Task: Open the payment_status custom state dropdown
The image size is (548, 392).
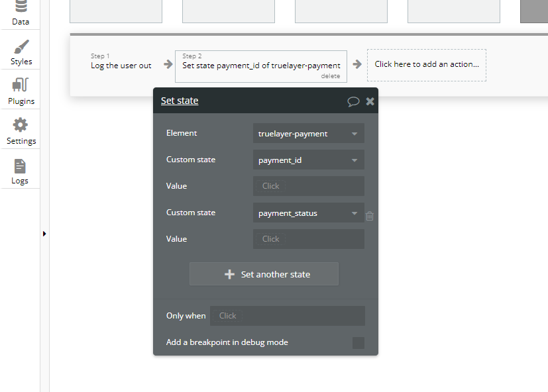Action: click(x=309, y=213)
